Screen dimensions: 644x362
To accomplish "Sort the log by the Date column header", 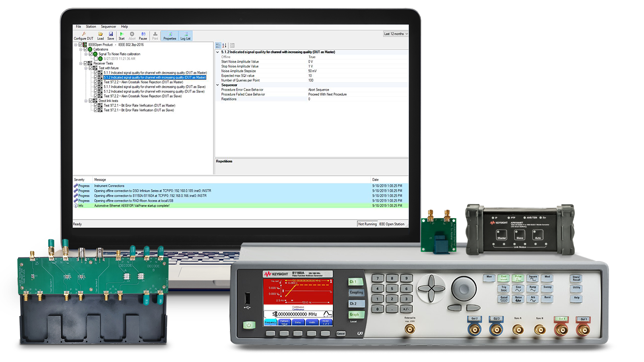I will click(x=376, y=180).
